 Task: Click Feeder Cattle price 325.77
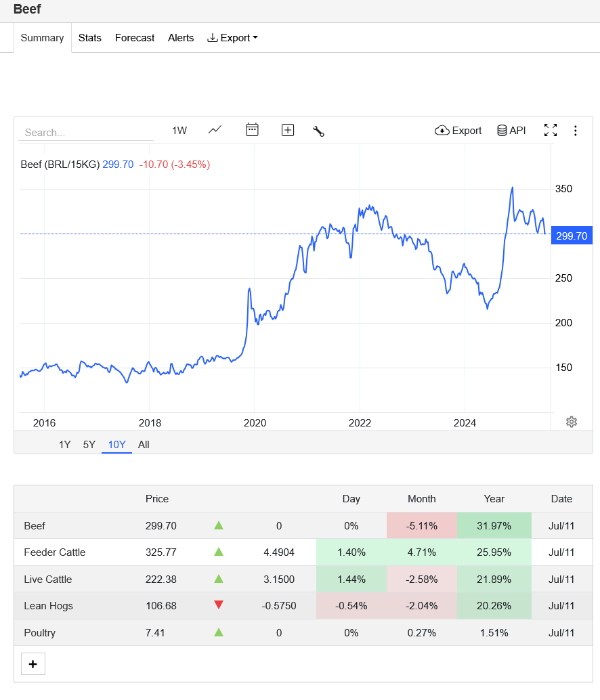161,552
